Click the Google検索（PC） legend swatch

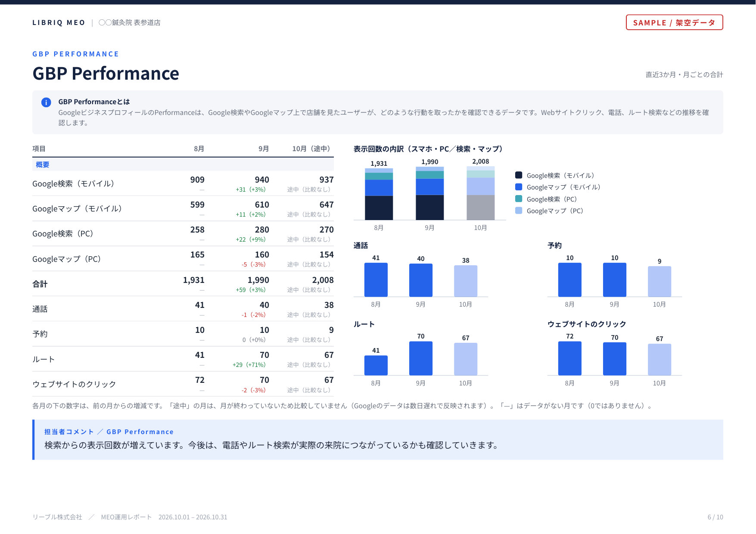[x=519, y=199]
